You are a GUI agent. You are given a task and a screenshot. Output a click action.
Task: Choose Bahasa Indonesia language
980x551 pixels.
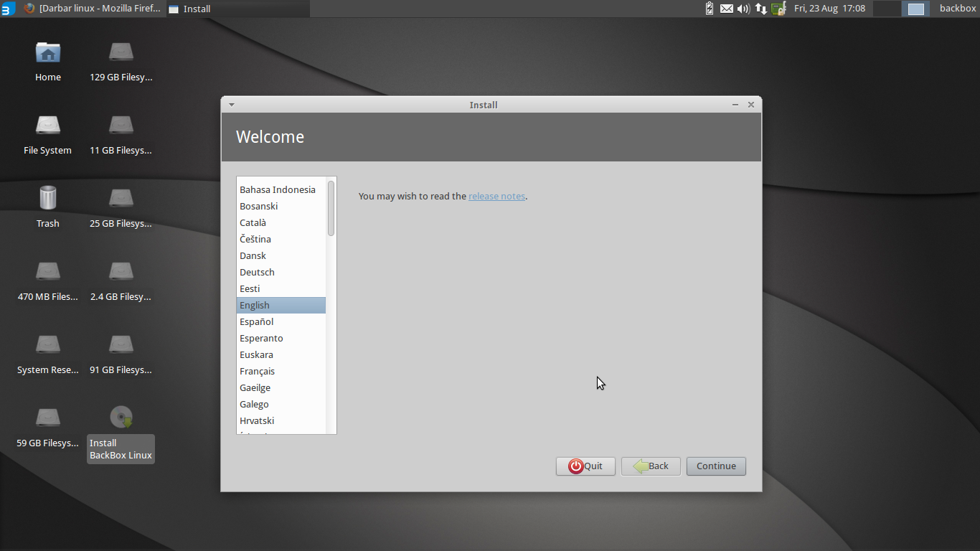tap(281, 189)
